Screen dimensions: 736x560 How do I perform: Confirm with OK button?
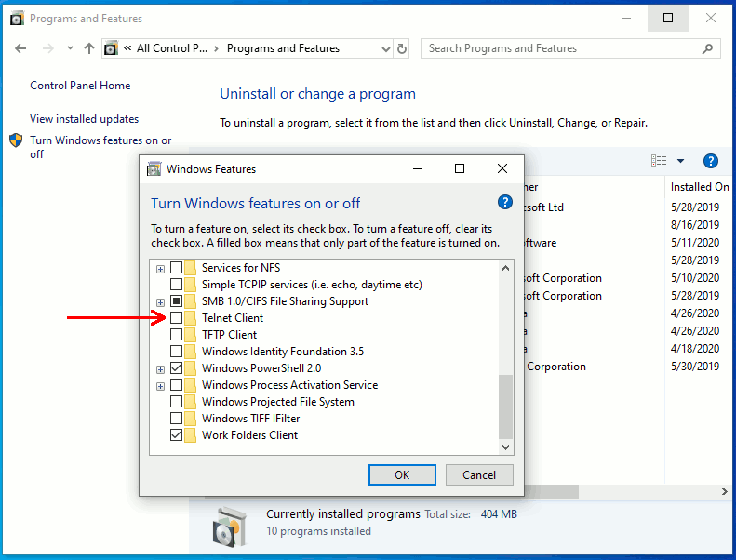coord(402,475)
